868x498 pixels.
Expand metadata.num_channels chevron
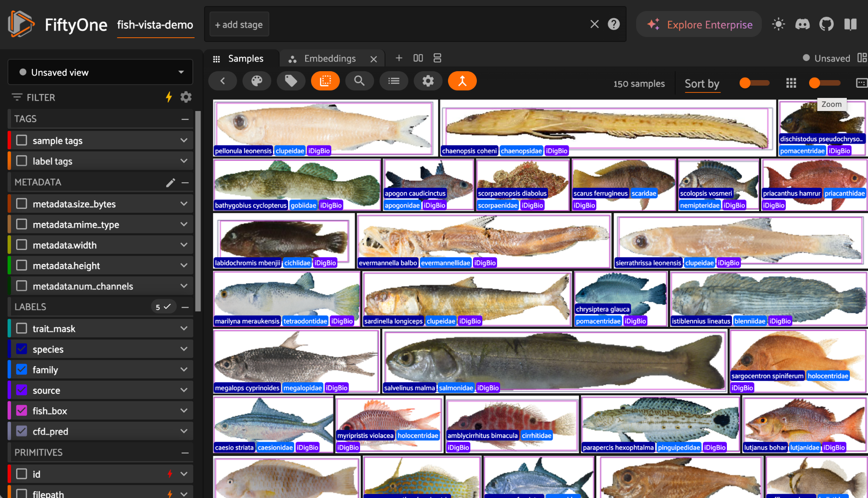(184, 286)
